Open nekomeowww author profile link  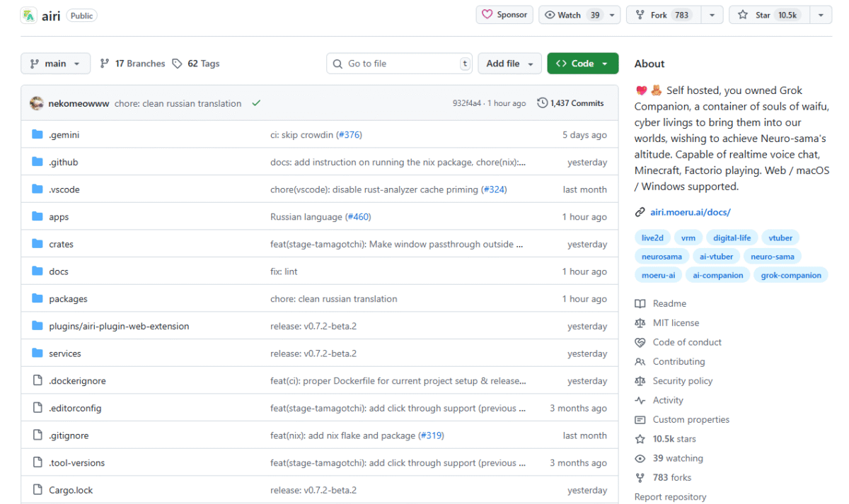79,103
